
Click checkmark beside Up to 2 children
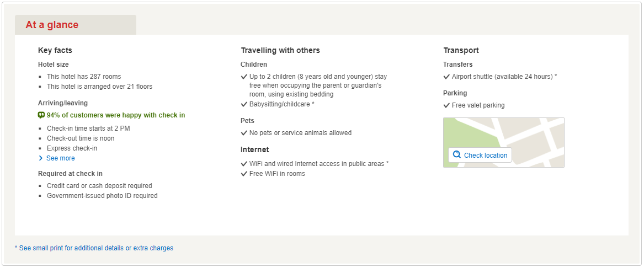click(x=244, y=77)
